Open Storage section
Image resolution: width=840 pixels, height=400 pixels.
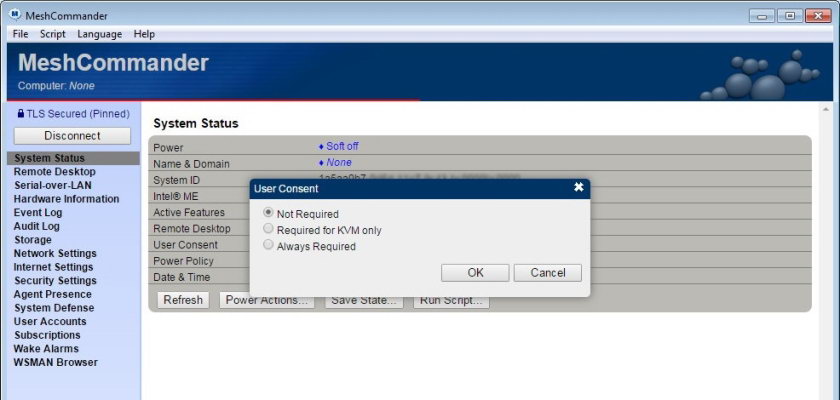[33, 239]
